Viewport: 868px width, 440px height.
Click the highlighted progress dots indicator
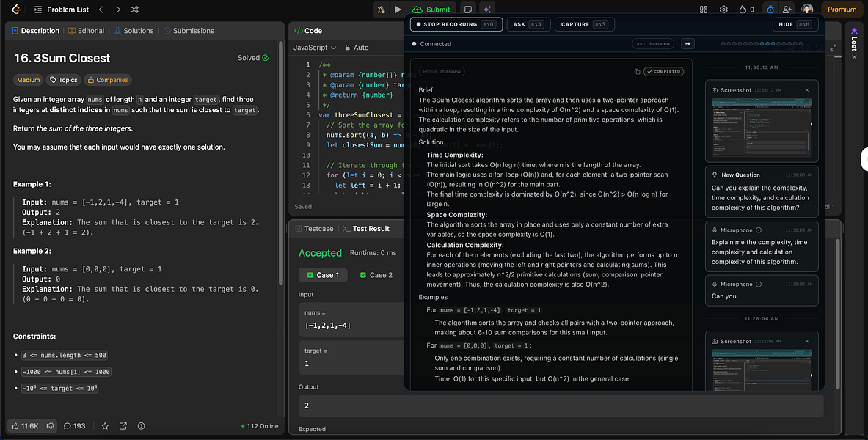[767, 44]
